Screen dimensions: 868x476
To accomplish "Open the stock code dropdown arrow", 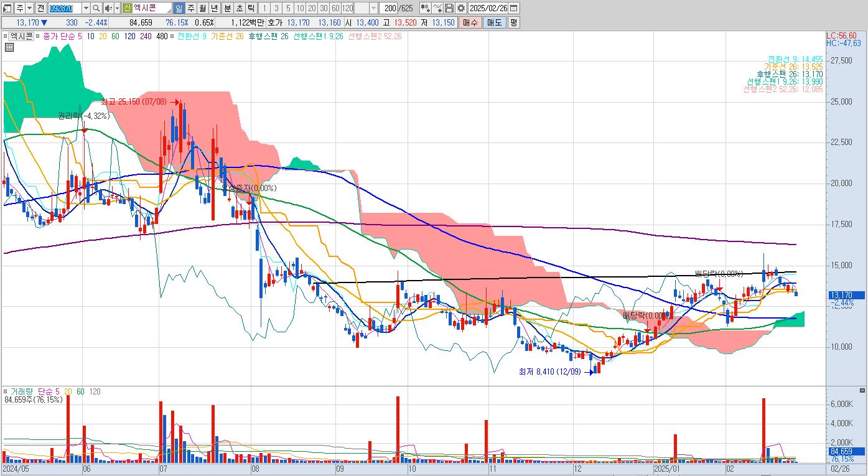I will coord(86,8).
